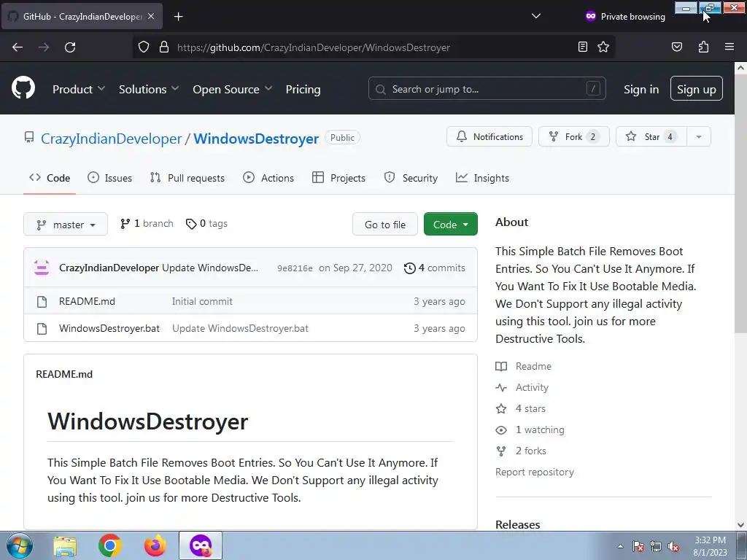747x560 pixels.
Task: Open WindowsDestroyer.bat file
Action: coord(109,329)
